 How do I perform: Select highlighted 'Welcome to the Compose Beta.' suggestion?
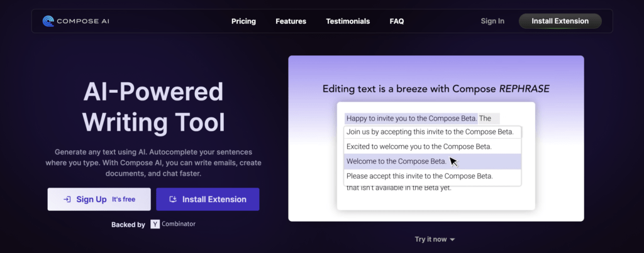(433, 161)
